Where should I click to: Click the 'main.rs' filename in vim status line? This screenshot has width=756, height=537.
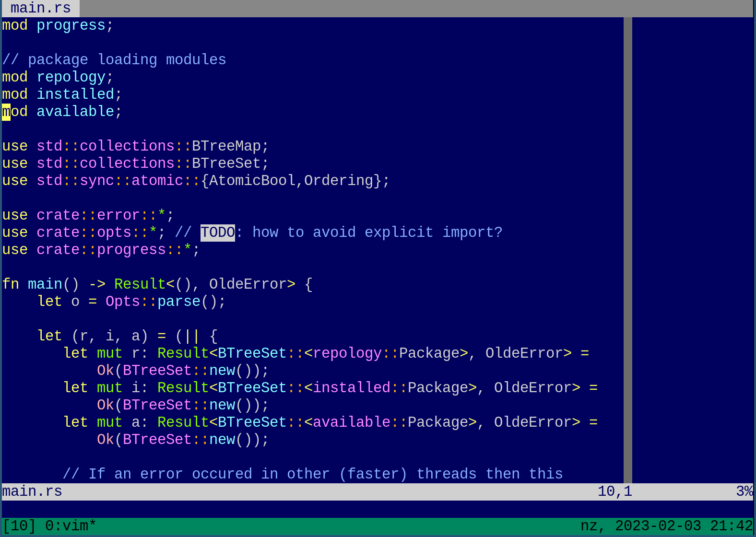click(x=32, y=491)
